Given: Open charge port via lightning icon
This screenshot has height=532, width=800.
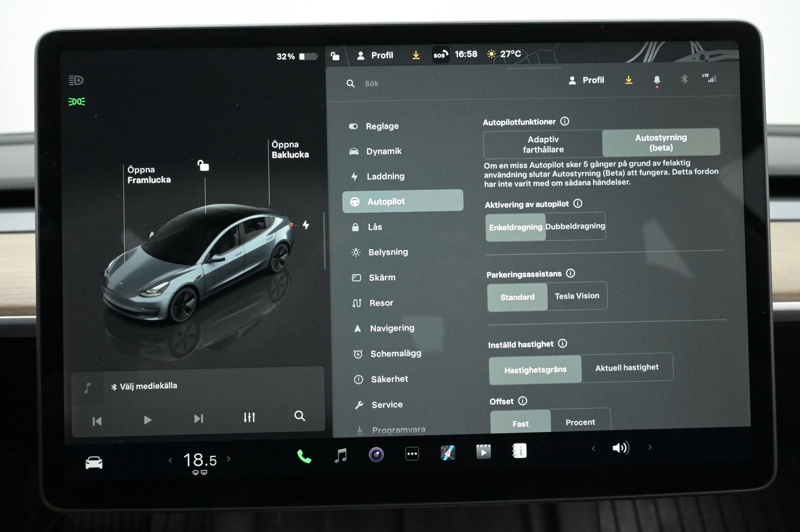Looking at the screenshot, I should (x=306, y=225).
